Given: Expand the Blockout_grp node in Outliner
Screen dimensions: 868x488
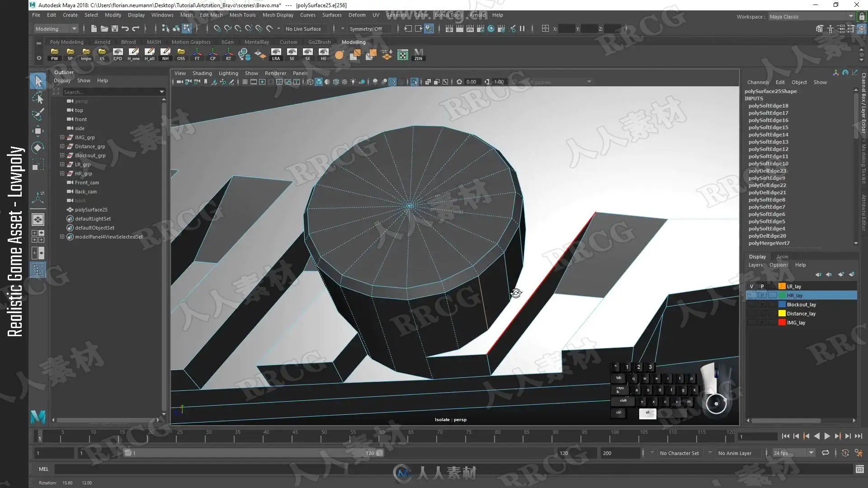Looking at the screenshot, I should (x=62, y=155).
